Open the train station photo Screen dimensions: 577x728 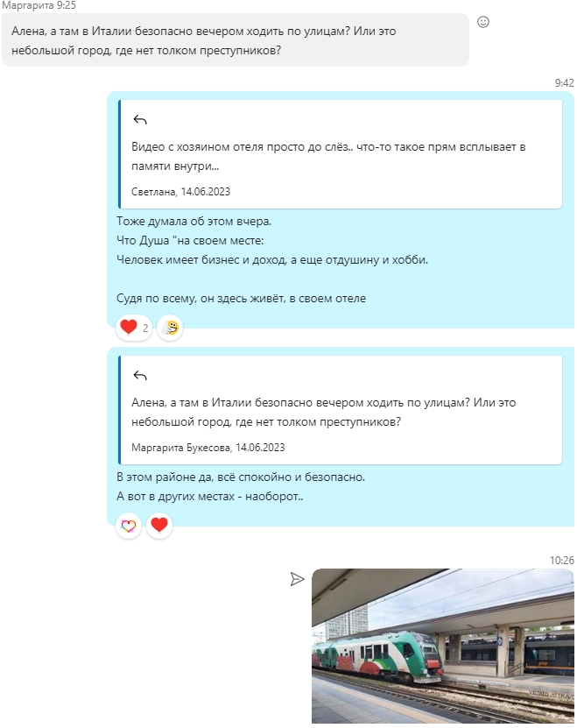[443, 646]
